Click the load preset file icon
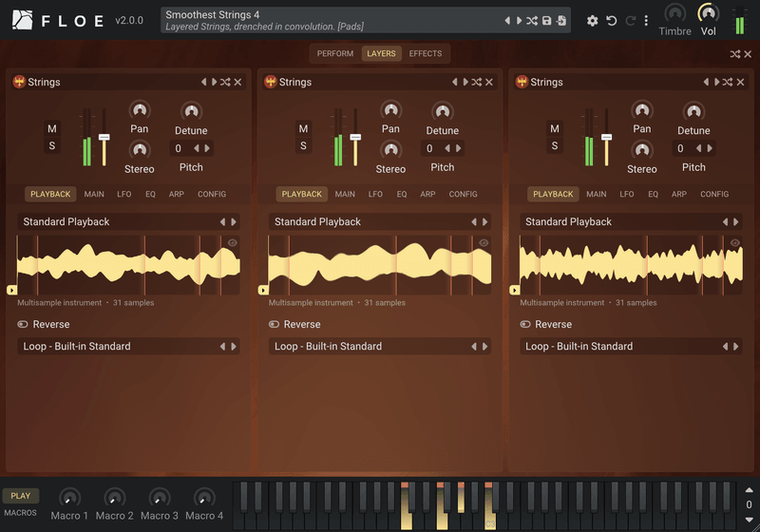760x532 pixels. pyautogui.click(x=561, y=20)
